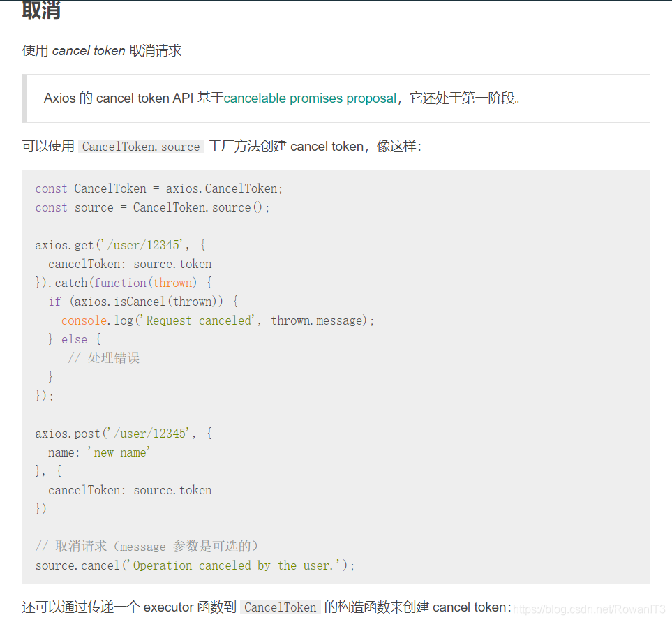Click the comment '// 处理错误'
Viewport: 672px width, 622px height.
(104, 358)
